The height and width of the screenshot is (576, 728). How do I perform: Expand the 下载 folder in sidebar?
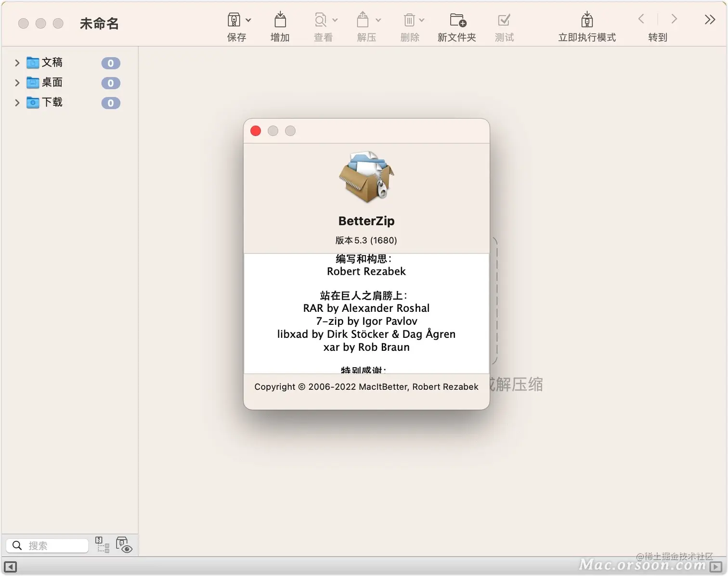click(x=17, y=102)
